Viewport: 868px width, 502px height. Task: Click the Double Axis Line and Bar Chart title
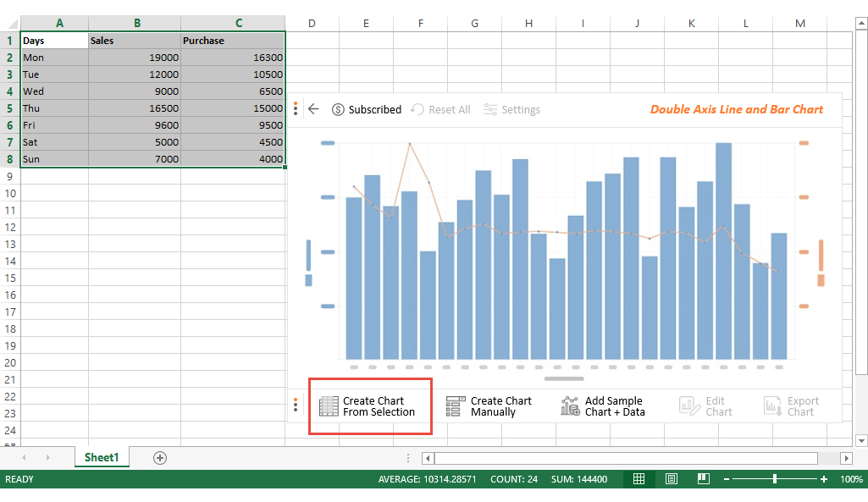point(736,109)
